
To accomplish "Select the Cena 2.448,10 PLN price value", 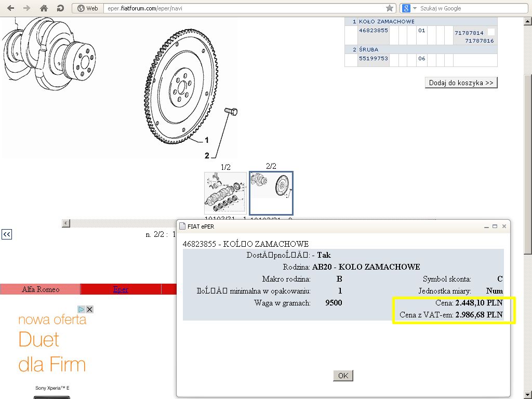I will click(478, 303).
